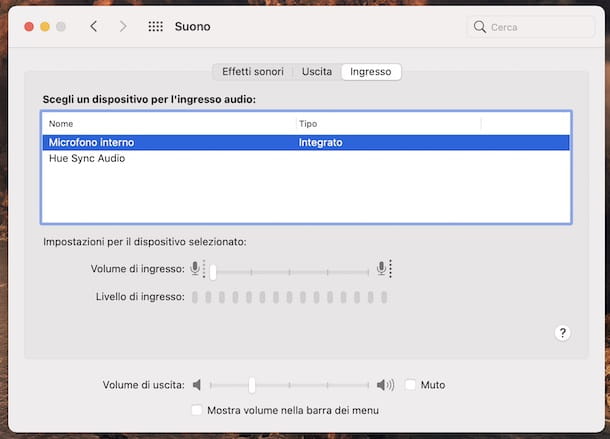The image size is (610, 439).
Task: Click the loud speaker icon
Action: 385,385
